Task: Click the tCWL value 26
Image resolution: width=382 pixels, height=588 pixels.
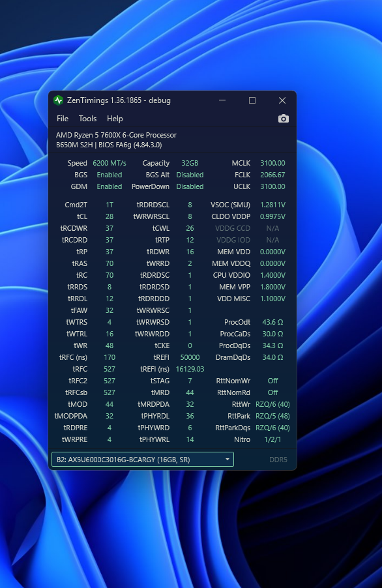Action: coord(190,228)
